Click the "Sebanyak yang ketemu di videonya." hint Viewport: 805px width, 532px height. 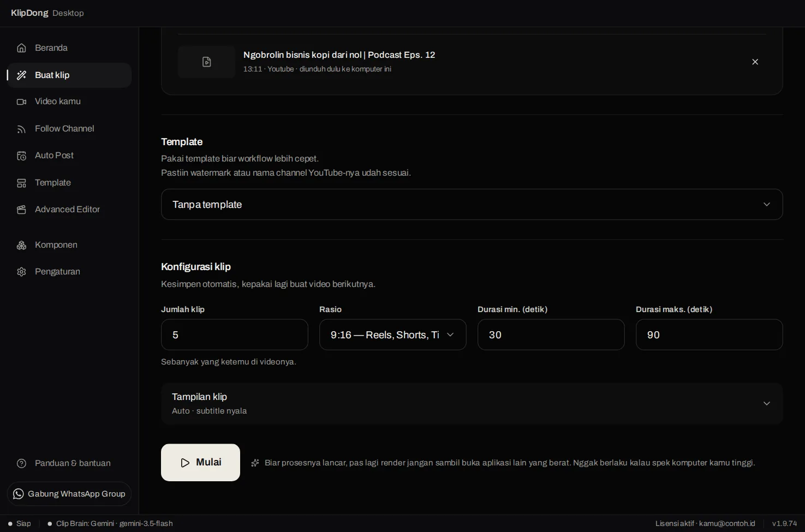(x=229, y=362)
